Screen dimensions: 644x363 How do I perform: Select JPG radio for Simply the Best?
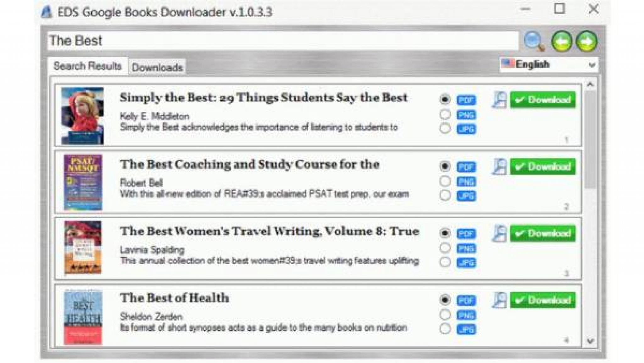445,128
